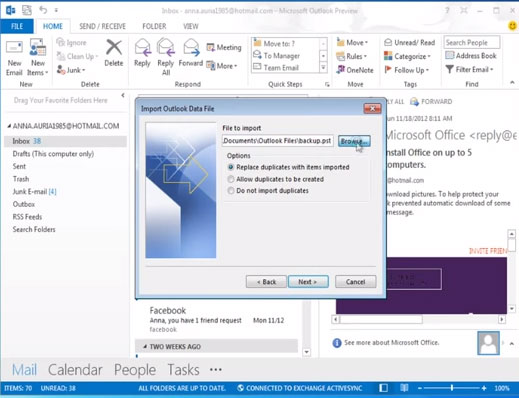Image resolution: width=519 pixels, height=398 pixels.
Task: Click the Outlook logo icon in title bar
Action: click(10, 10)
